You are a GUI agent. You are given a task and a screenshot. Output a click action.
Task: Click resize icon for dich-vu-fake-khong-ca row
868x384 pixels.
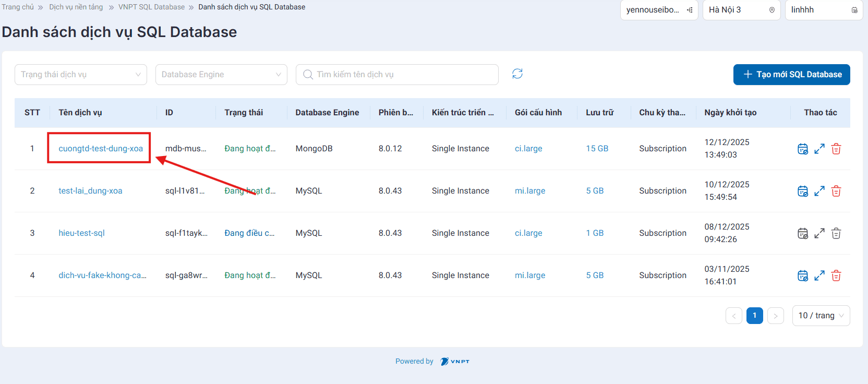[819, 275]
